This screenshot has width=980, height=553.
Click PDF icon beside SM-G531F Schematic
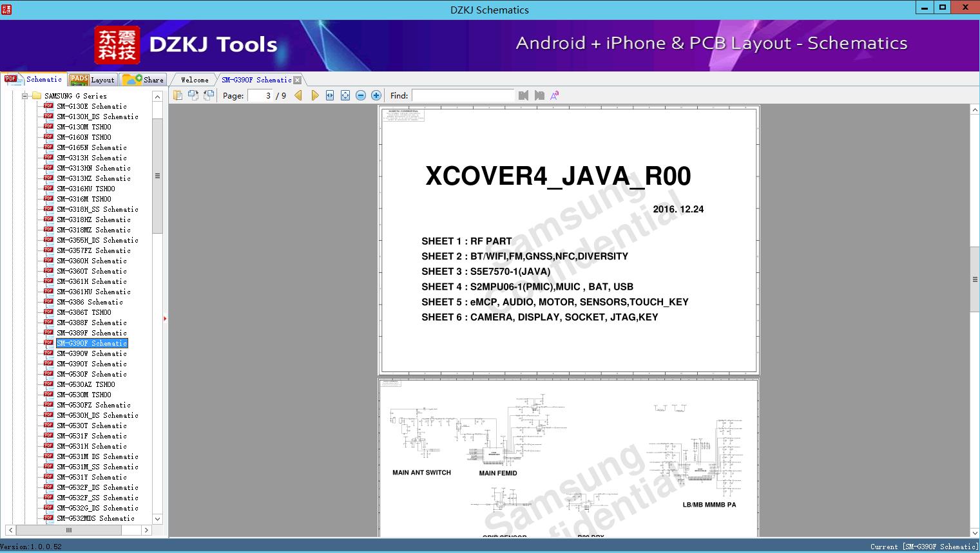pos(48,436)
